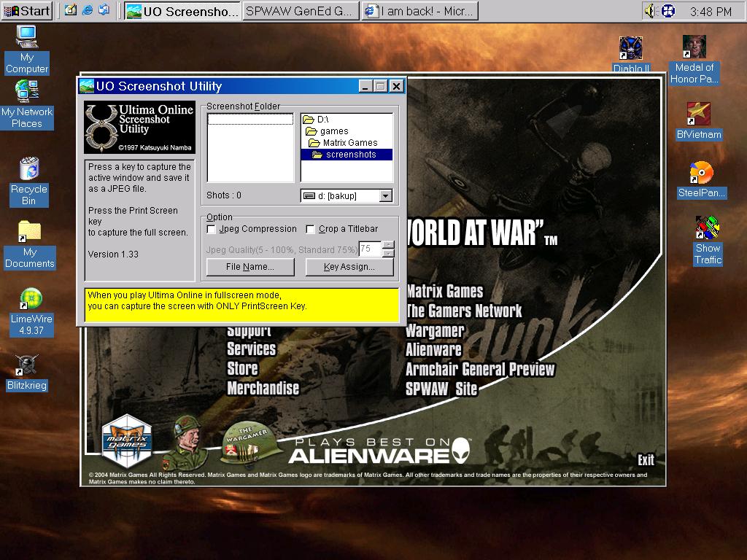The width and height of the screenshot is (747, 560).
Task: Switch to SPWAW GenEd taskbar button
Action: coord(301,11)
